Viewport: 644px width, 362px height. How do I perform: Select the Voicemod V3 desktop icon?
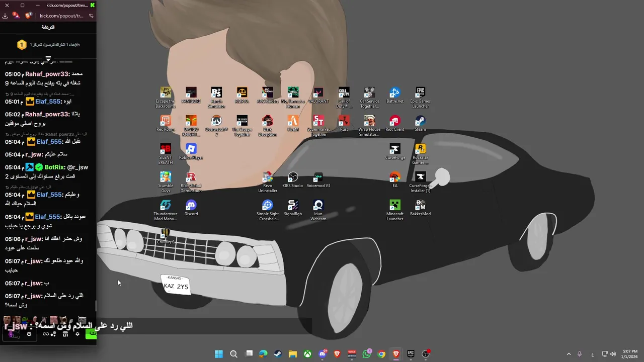(318, 180)
